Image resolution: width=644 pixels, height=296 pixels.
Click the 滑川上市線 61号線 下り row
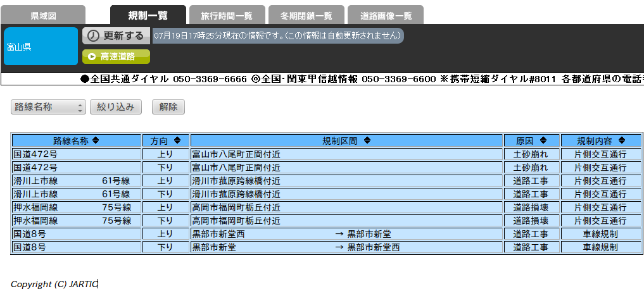pyautogui.click(x=76, y=194)
